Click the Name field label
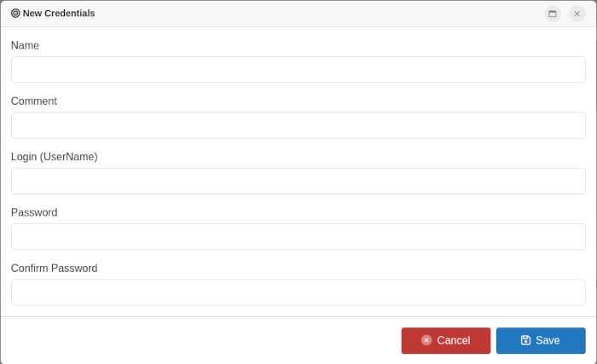 25,45
